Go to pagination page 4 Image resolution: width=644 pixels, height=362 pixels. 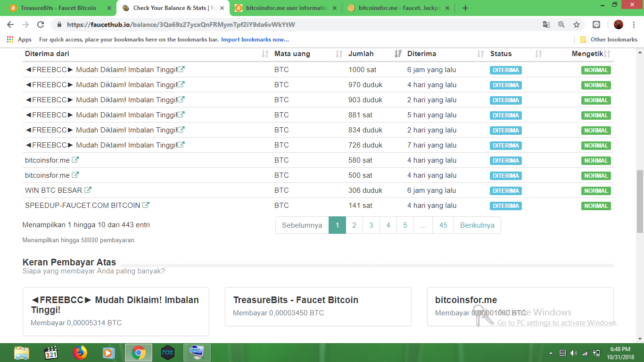click(388, 225)
